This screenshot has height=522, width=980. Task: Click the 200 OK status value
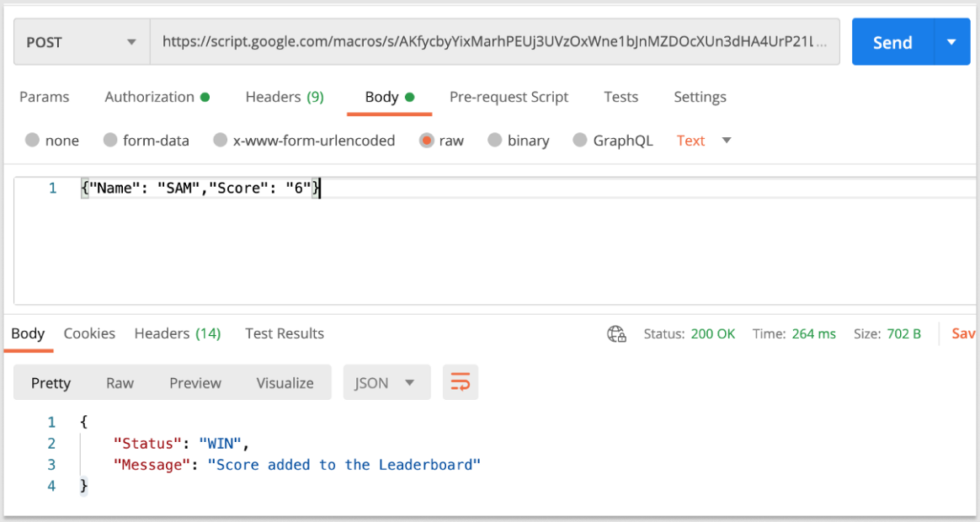click(713, 334)
